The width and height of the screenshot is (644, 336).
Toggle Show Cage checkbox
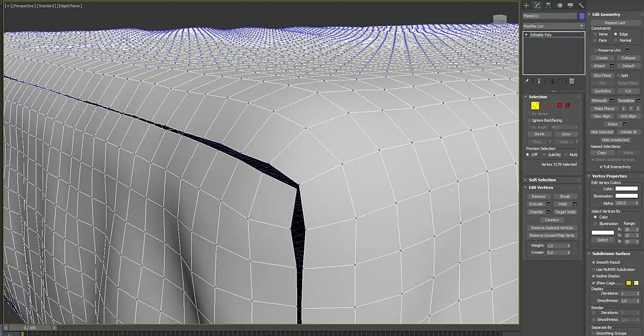[x=594, y=283]
